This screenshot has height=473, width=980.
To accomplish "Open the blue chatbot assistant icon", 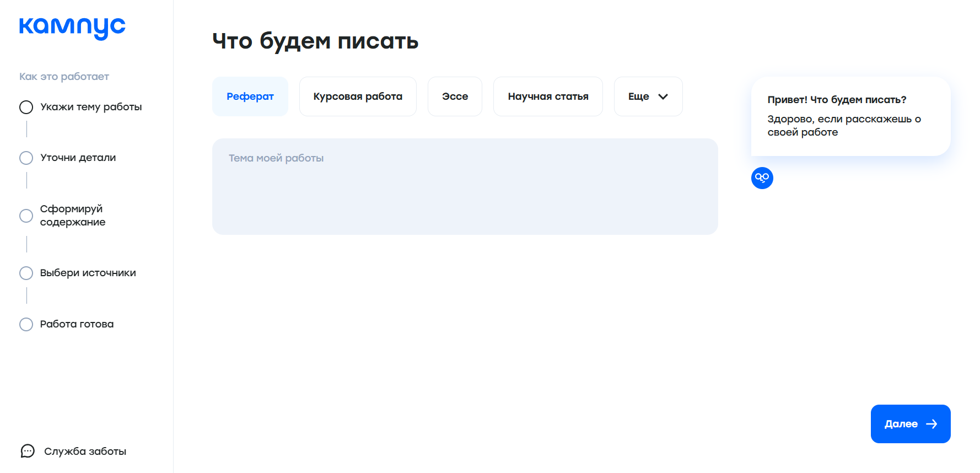I will click(762, 178).
